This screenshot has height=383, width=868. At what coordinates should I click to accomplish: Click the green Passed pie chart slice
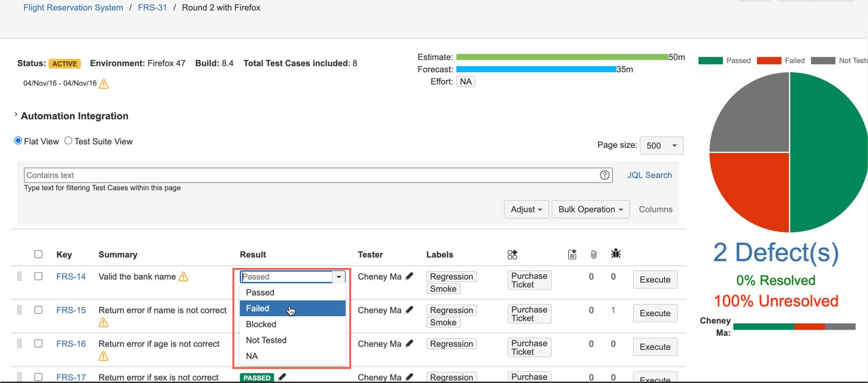pyautogui.click(x=829, y=153)
